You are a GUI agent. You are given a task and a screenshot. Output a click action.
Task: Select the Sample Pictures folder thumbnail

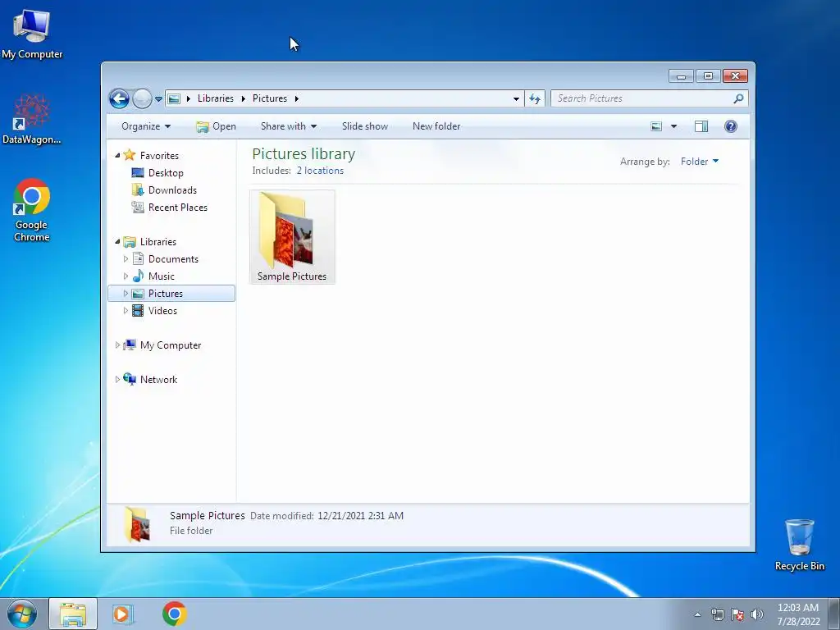(x=292, y=237)
